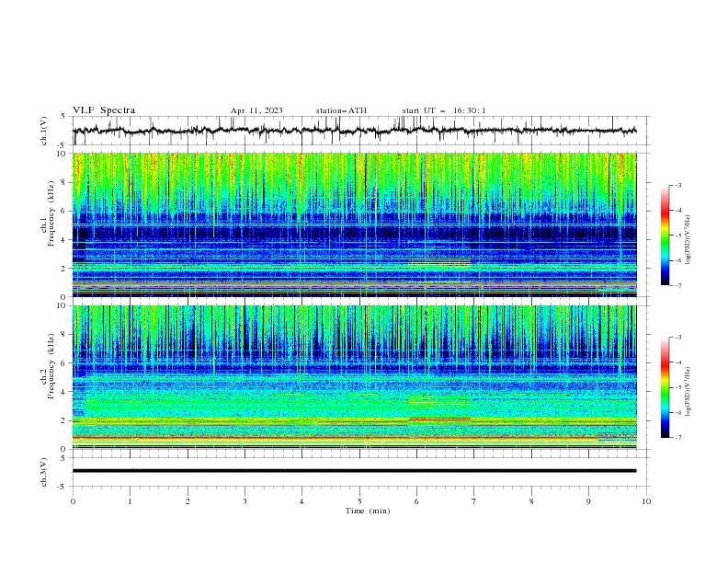Click the ch.1 spectrogram plot
The image size is (728, 563).
coord(354,224)
